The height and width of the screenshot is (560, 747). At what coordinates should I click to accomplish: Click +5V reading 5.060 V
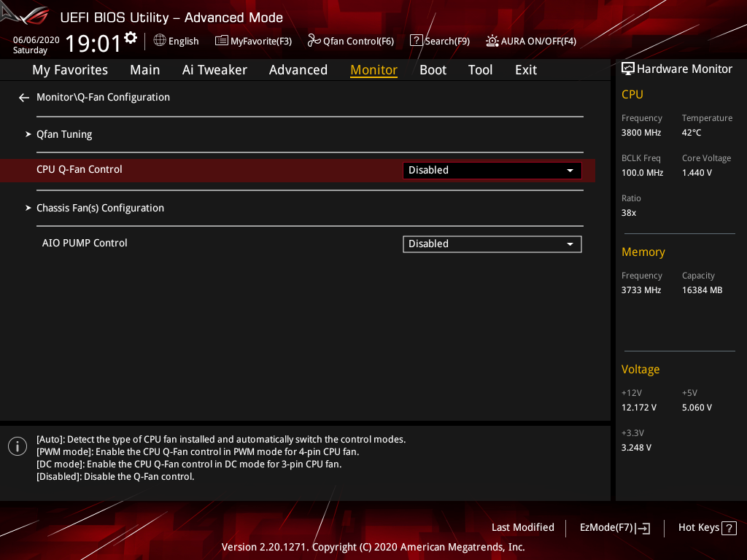click(697, 408)
